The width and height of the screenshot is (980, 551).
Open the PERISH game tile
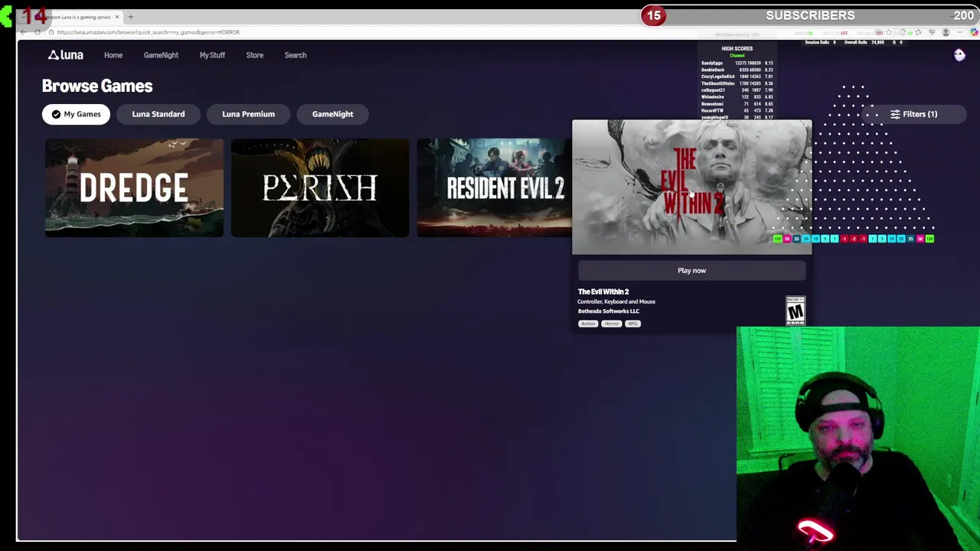[320, 187]
